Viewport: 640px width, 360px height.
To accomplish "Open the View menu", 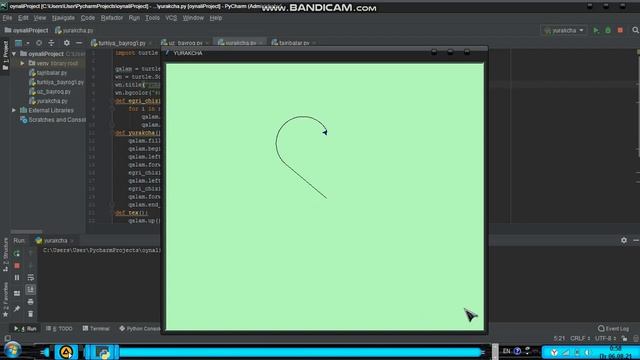I will pos(40,18).
